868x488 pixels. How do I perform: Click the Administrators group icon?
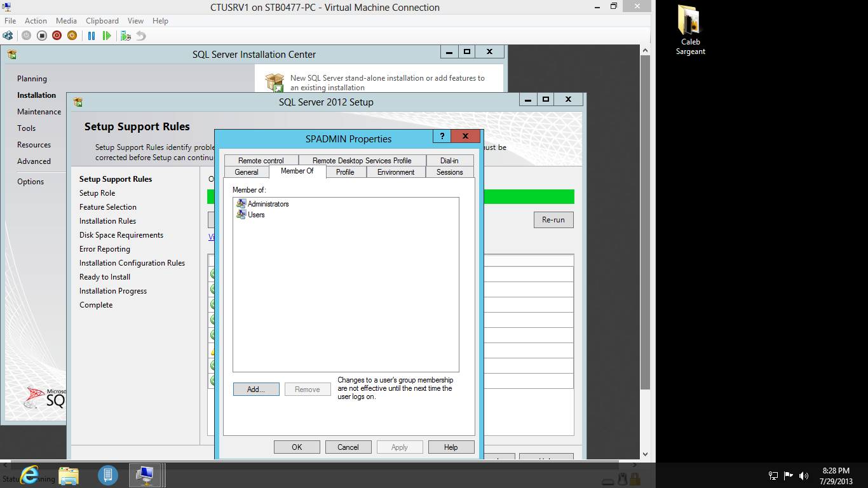pos(241,204)
